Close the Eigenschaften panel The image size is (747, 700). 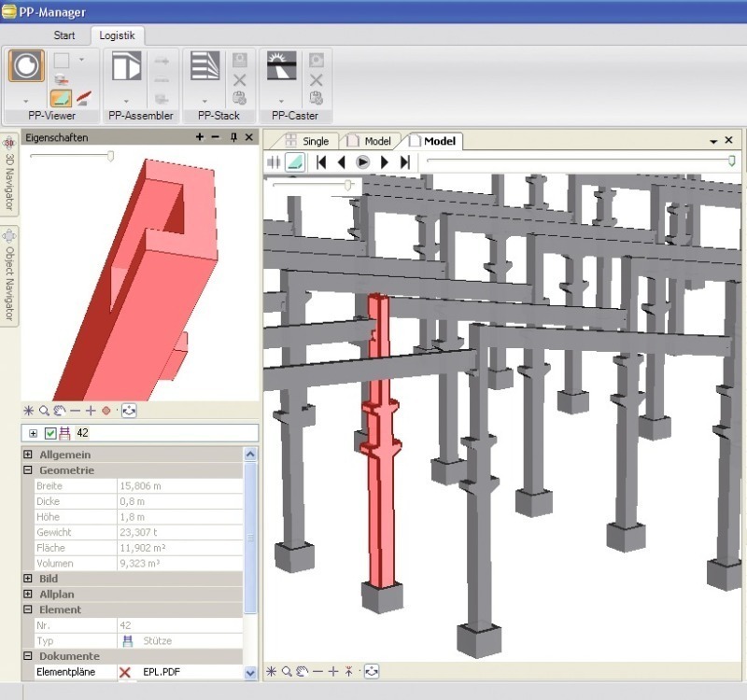click(x=248, y=137)
